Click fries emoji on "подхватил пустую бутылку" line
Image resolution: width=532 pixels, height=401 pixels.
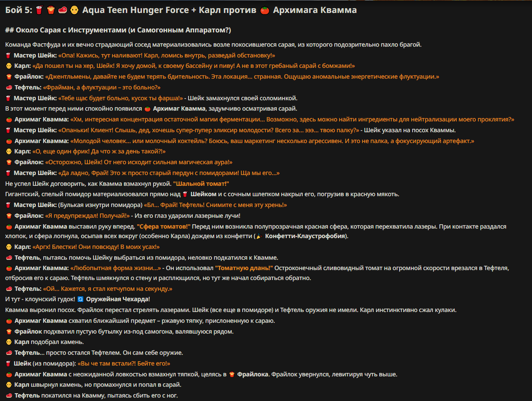8,332
